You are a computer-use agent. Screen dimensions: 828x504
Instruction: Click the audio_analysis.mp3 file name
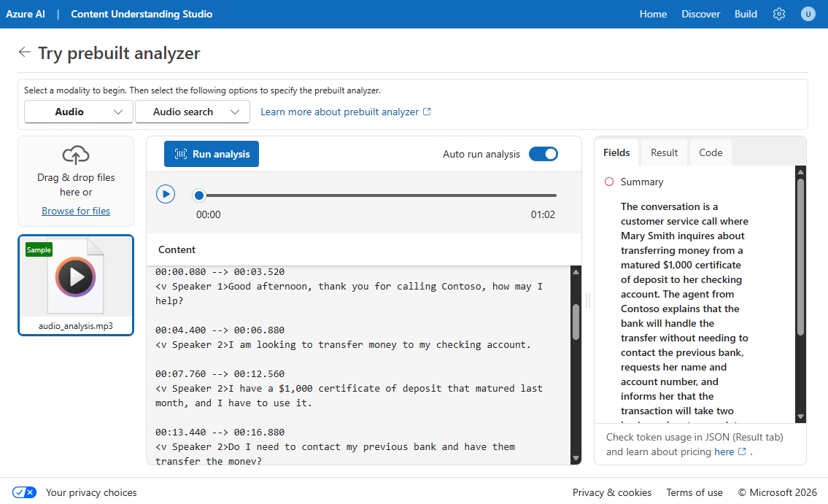(76, 326)
